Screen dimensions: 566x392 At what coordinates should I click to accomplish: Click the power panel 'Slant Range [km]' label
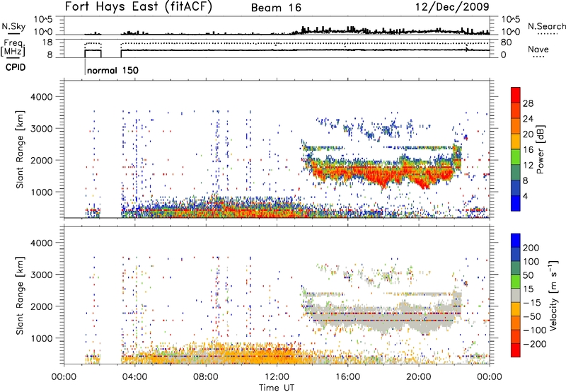(x=20, y=149)
